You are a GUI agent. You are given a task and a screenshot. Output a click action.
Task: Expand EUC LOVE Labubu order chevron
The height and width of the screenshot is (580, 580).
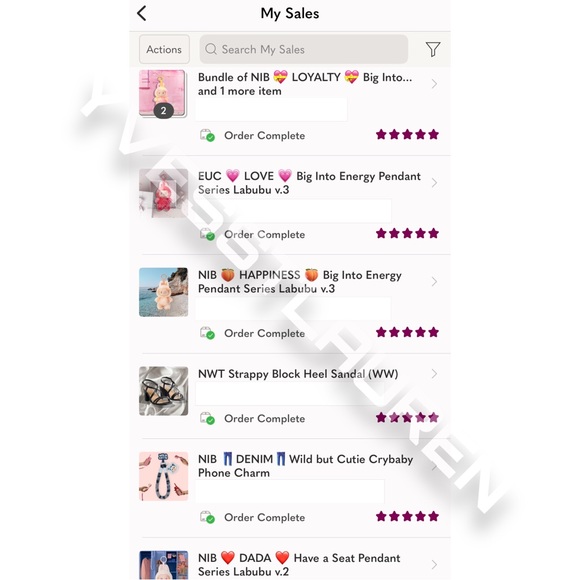pyautogui.click(x=434, y=183)
